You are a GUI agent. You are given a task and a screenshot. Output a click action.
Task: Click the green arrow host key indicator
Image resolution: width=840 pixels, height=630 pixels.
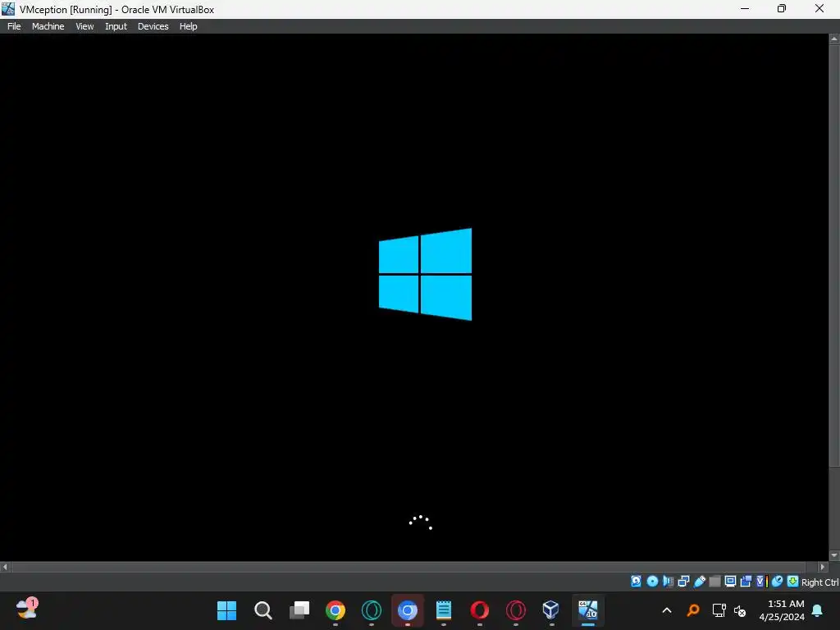(x=793, y=582)
